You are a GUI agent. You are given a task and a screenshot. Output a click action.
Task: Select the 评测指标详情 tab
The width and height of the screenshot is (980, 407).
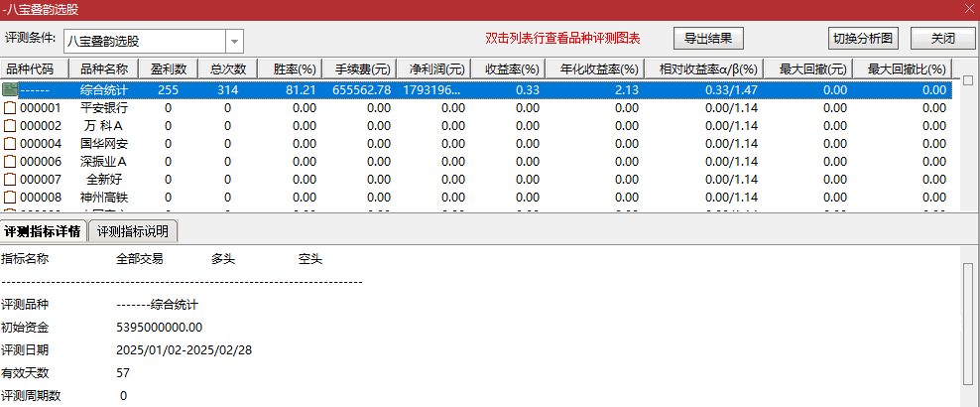coord(43,232)
